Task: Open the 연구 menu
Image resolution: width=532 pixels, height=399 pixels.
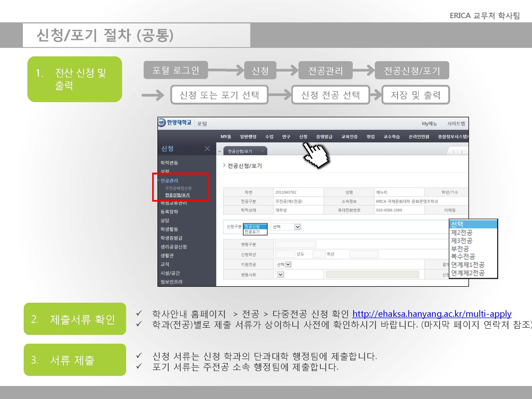Action: 286,136
